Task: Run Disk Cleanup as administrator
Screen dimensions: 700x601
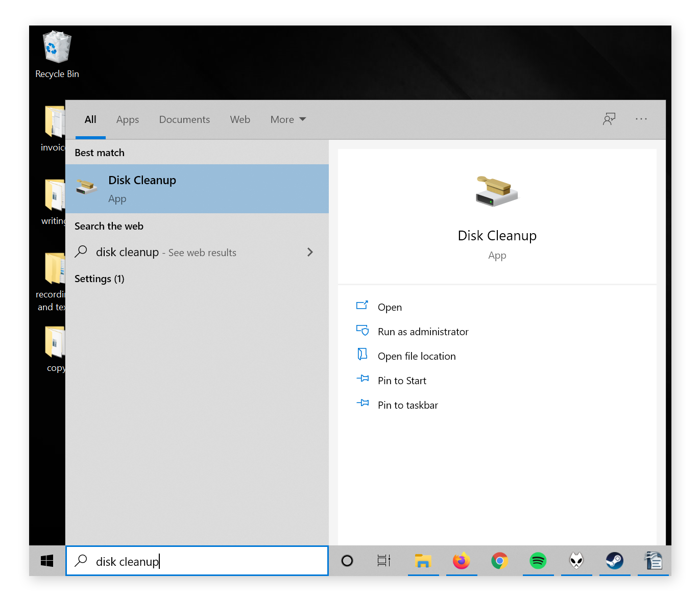Action: coord(423,331)
